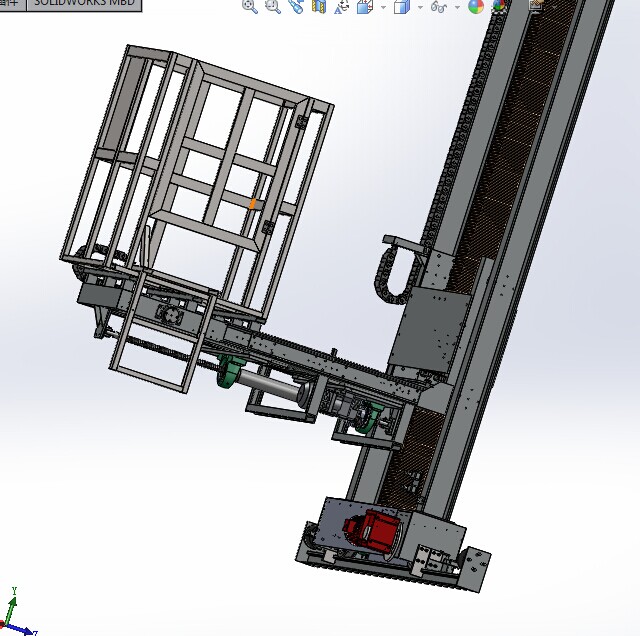Open the SOLIDWORKS MBD tab

point(84,4)
